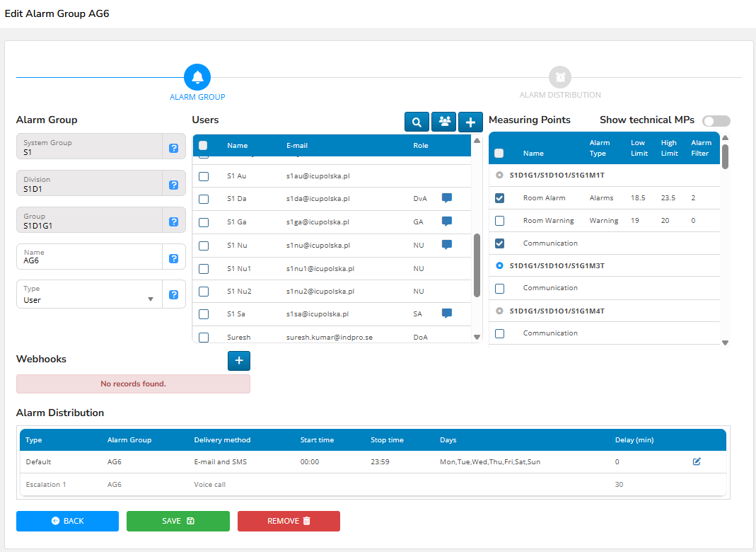Go to the Alarm Distribution step
Viewport: 756px width, 552px height.
click(560, 77)
